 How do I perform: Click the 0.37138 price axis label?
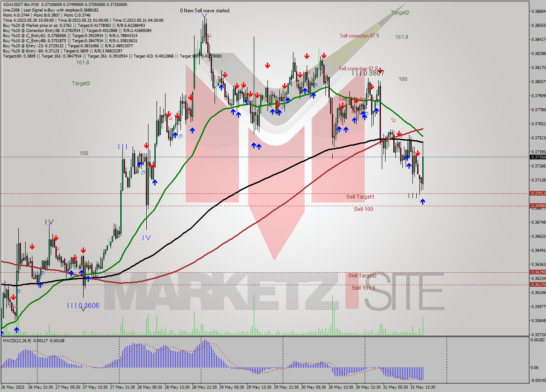coord(538,180)
